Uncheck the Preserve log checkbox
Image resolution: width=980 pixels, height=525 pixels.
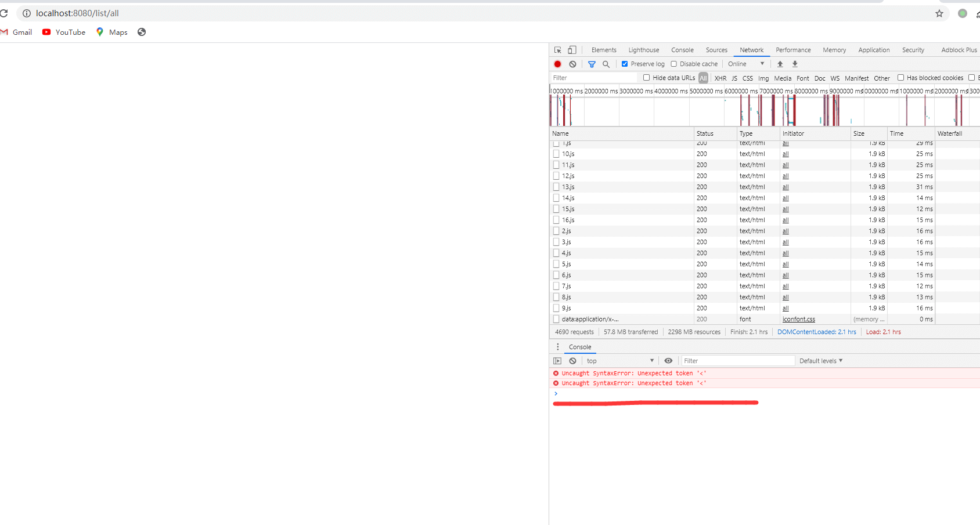pyautogui.click(x=625, y=64)
